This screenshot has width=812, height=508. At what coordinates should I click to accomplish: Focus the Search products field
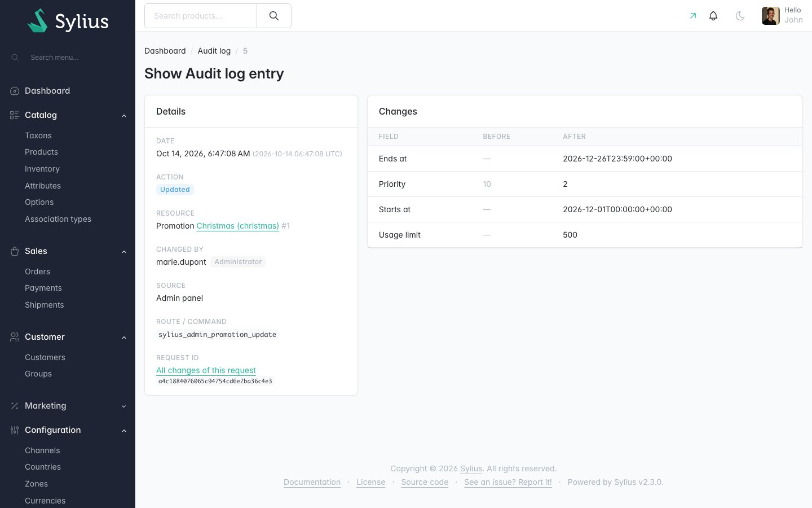coord(201,16)
